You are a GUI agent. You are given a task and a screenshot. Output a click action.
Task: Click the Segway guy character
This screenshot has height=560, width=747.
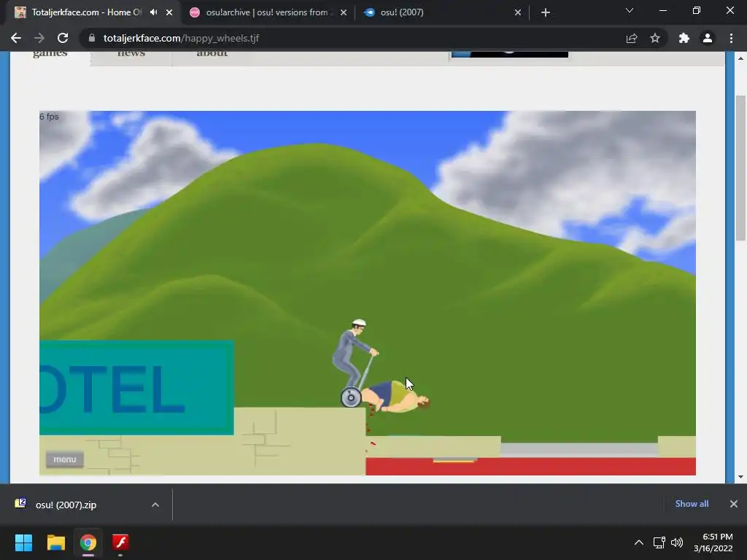[354, 352]
